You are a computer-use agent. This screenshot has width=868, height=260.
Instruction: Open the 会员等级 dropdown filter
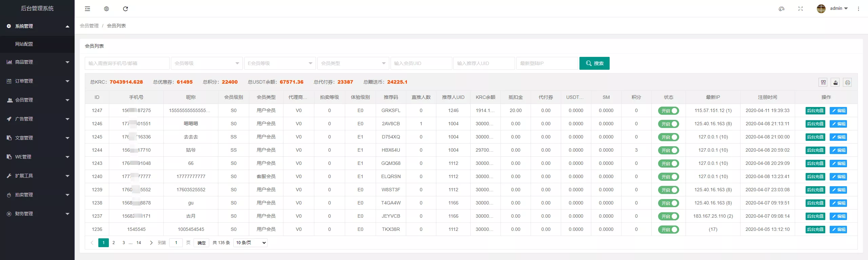[x=206, y=63]
